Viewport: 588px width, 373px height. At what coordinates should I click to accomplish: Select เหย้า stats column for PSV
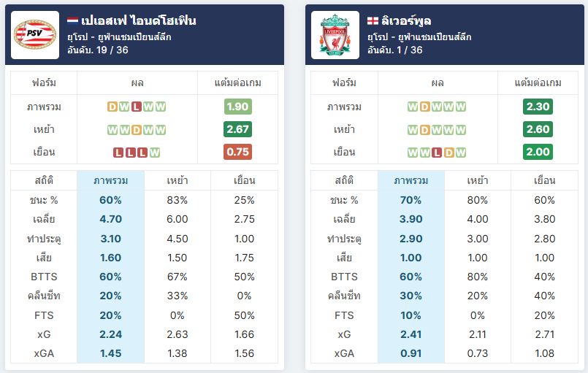tap(177, 180)
